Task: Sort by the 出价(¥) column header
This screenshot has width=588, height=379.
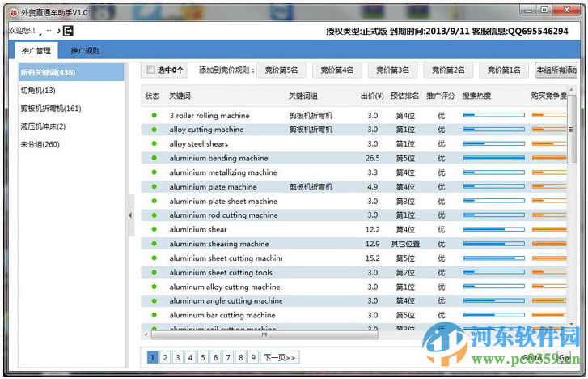Action: click(372, 96)
